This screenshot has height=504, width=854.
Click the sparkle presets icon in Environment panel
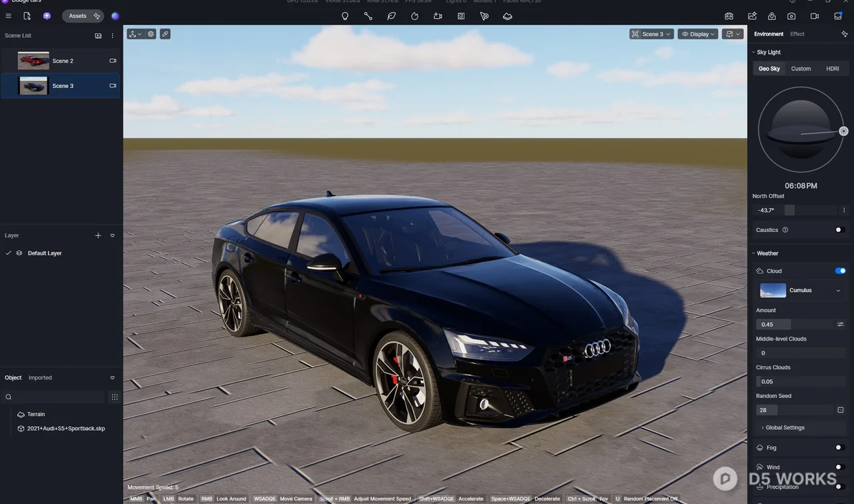[x=845, y=34]
